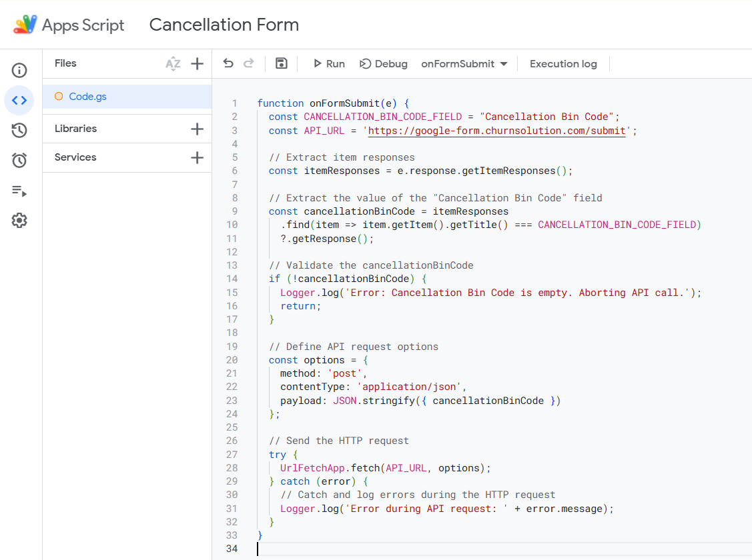Debug the selected function

click(x=384, y=64)
